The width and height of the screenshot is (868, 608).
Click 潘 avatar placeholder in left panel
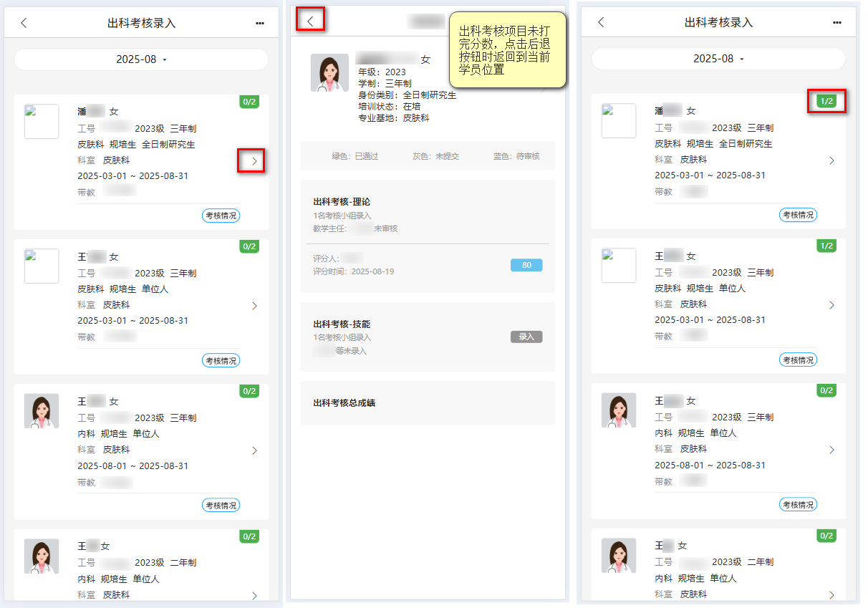pos(42,121)
